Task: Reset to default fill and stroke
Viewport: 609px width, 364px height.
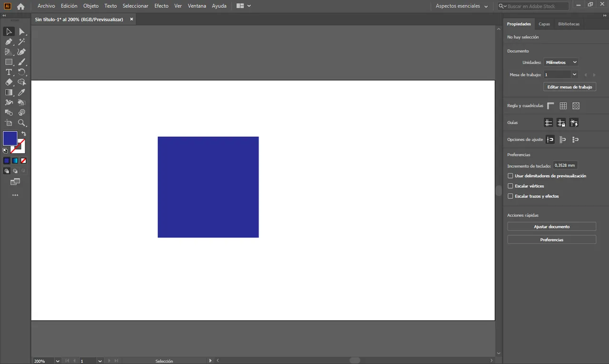Action: click(5, 150)
